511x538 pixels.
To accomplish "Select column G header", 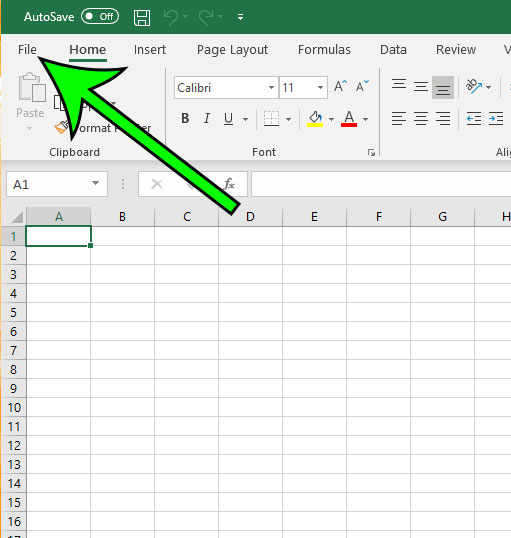I will (442, 217).
